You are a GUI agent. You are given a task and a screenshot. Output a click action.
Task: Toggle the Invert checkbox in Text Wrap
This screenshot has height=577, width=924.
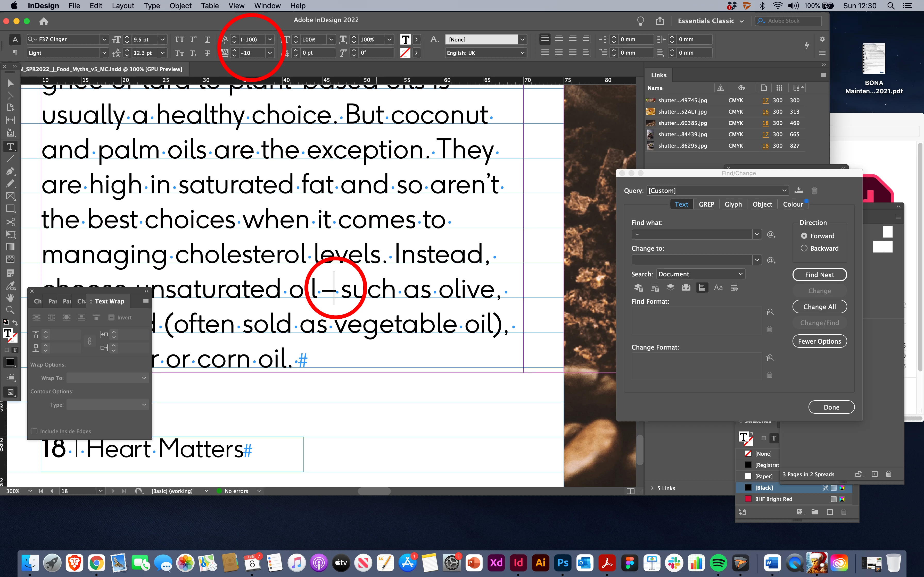click(x=111, y=318)
